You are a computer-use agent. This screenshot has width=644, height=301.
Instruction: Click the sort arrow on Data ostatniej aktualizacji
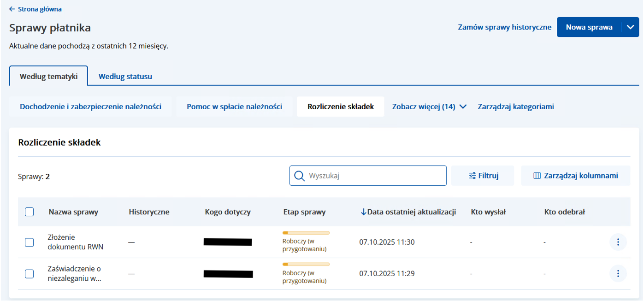pos(364,212)
